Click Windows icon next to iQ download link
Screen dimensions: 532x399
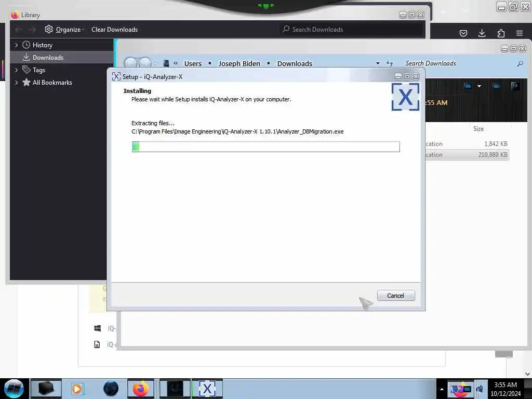tap(97, 328)
